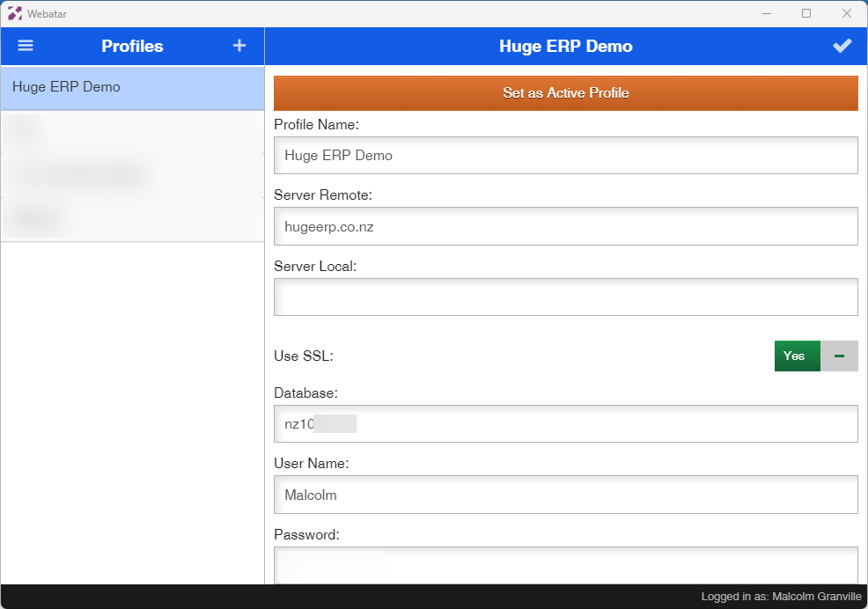Minimize the Webatar window
Image resolution: width=868 pixels, height=609 pixels.
[x=767, y=13]
